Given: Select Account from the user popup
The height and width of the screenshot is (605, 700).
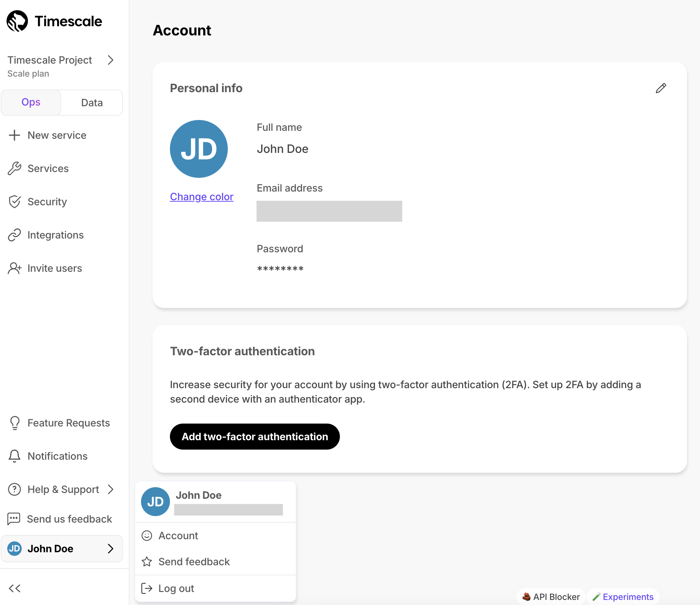Looking at the screenshot, I should (178, 535).
